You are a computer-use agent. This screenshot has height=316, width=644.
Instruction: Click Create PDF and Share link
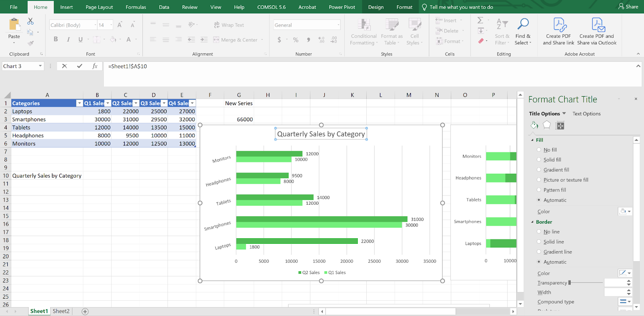(558, 31)
